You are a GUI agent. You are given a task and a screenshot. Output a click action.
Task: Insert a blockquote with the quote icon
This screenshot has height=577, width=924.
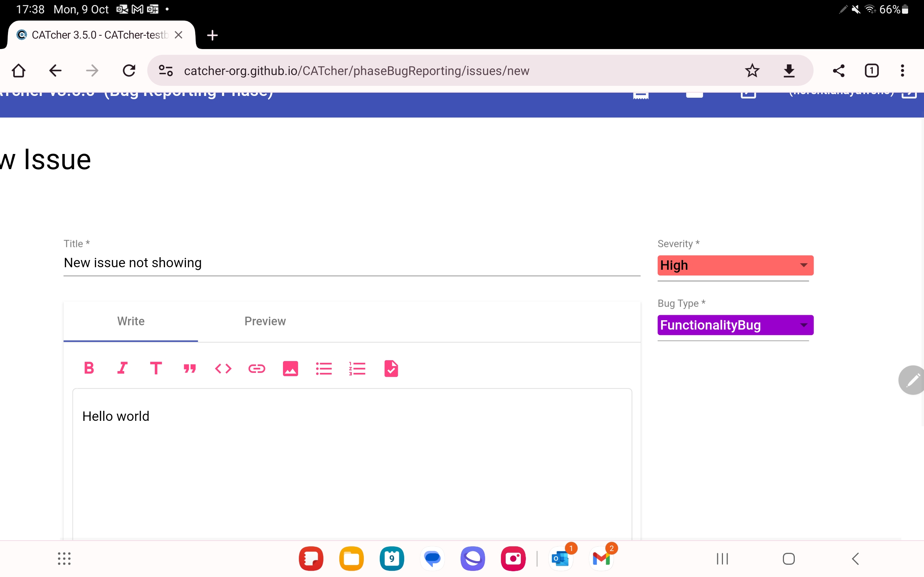pos(189,368)
